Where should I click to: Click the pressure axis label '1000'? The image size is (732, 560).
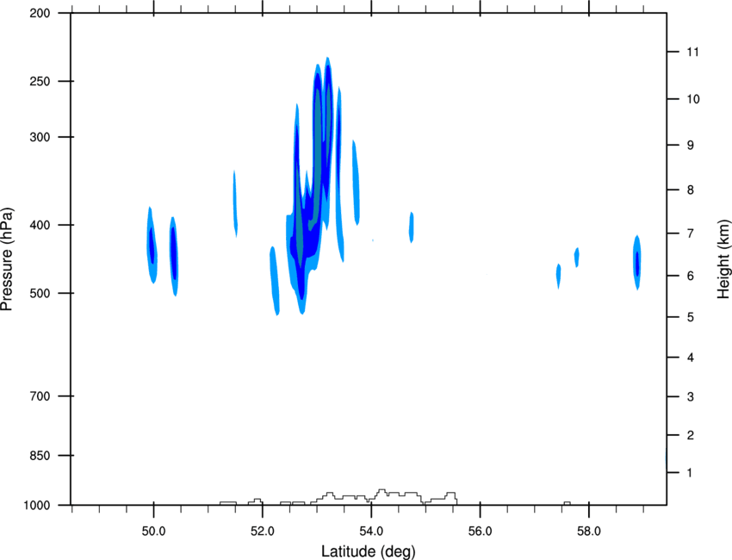pyautogui.click(x=37, y=506)
